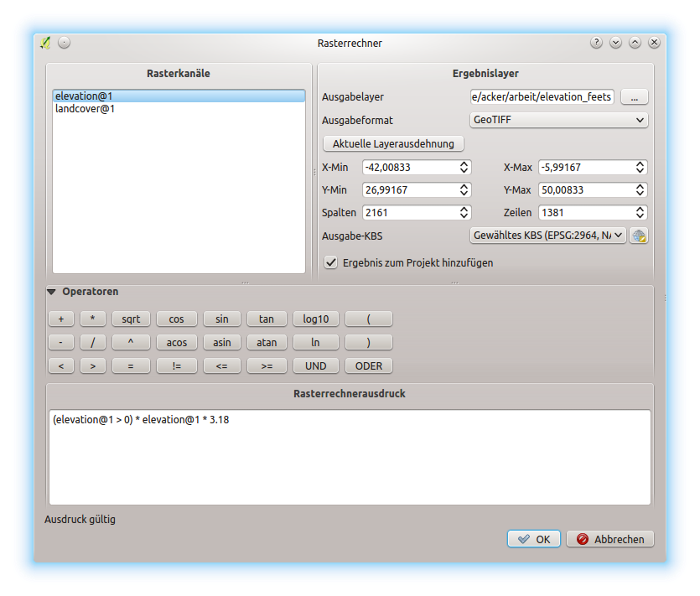Click the CRS selector globe icon
This screenshot has height=596, width=700.
[x=639, y=236]
